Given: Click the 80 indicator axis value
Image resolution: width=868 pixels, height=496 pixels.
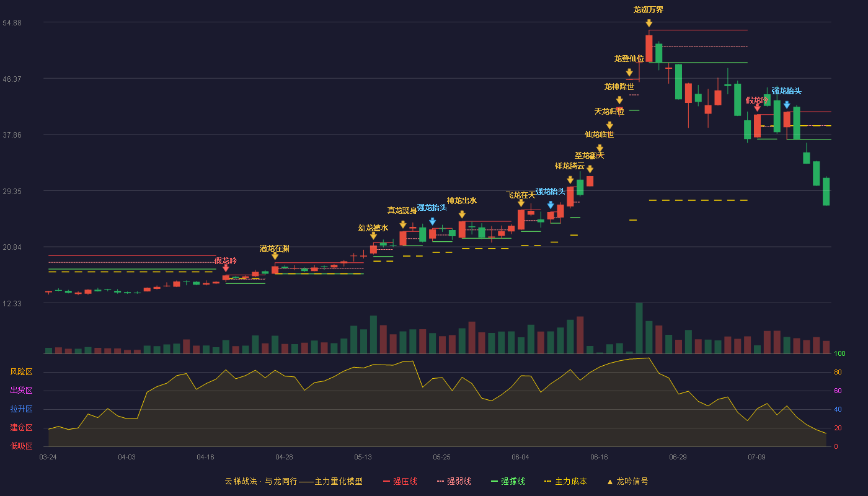Looking at the screenshot, I should (x=838, y=372).
